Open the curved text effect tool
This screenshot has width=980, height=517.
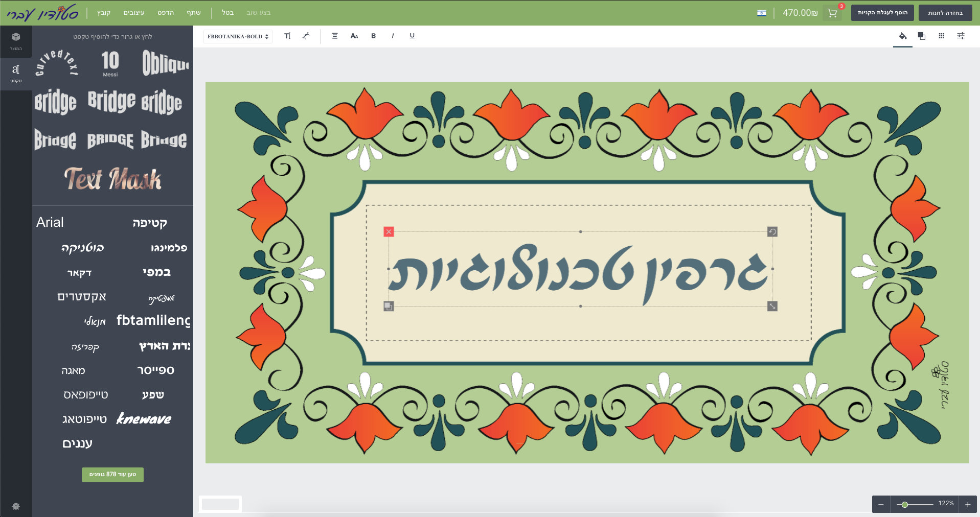pos(306,36)
